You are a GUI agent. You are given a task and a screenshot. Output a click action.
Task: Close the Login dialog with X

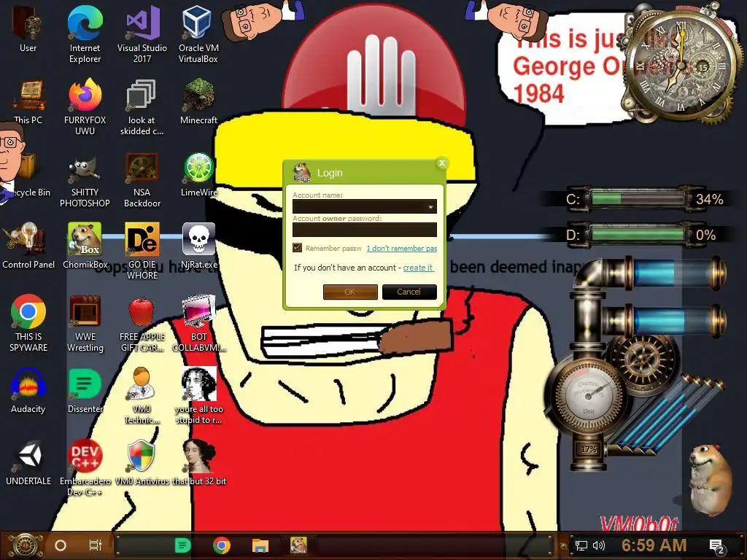coord(441,163)
